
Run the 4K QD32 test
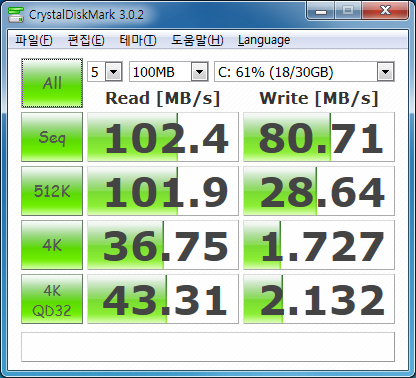coord(52,299)
